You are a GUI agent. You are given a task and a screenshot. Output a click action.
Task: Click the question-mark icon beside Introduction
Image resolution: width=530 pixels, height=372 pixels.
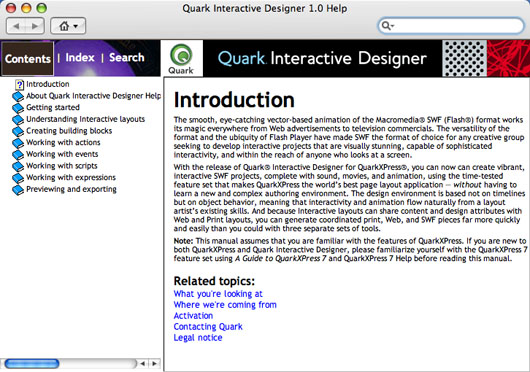(x=20, y=84)
